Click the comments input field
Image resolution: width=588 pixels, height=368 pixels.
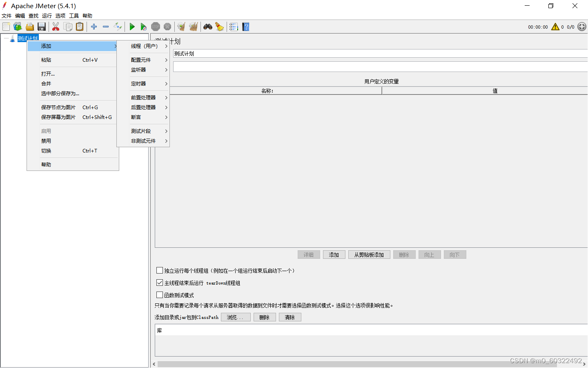[x=380, y=67]
